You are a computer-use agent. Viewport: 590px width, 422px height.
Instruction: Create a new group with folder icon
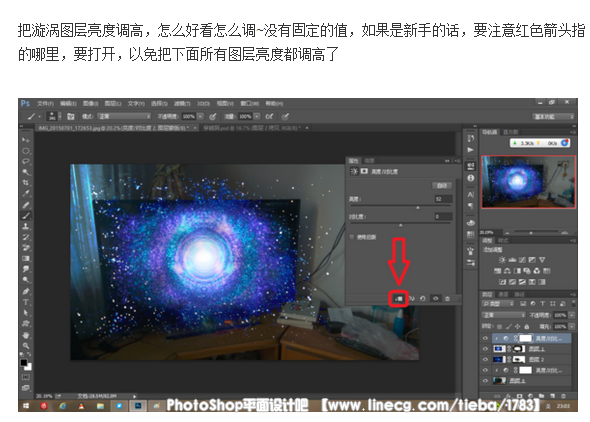(541, 396)
